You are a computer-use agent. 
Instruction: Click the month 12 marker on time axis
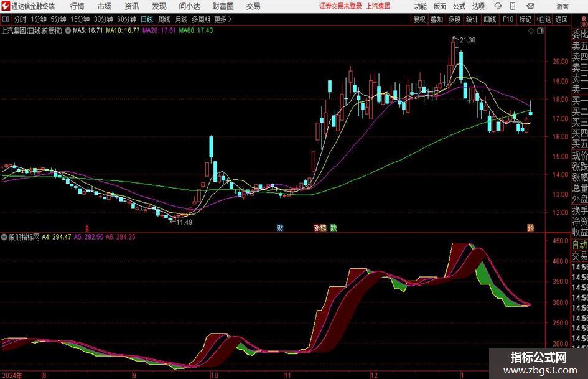(x=374, y=375)
